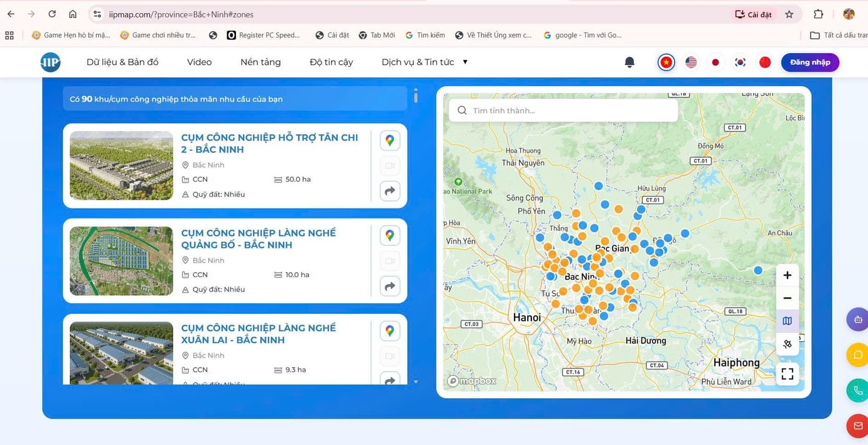
Task: Click the red email floating button
Action: pos(858,426)
